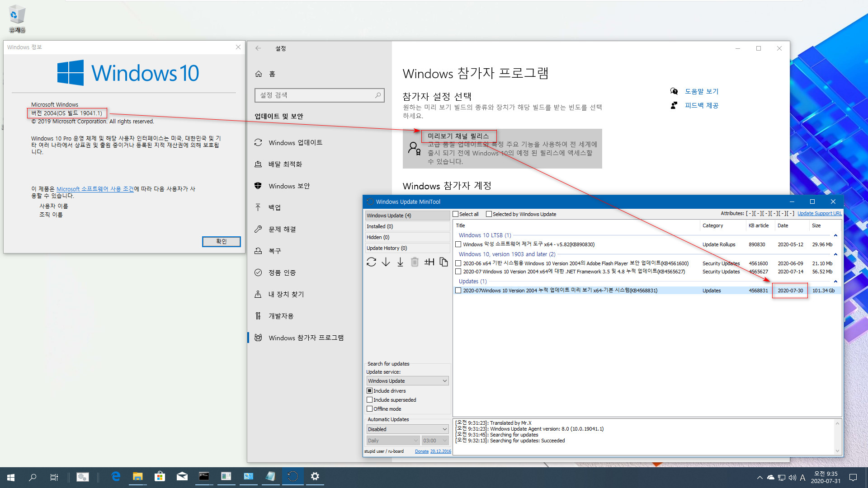Open the Action Center notification icon
The height and width of the screenshot is (488, 868).
(853, 477)
